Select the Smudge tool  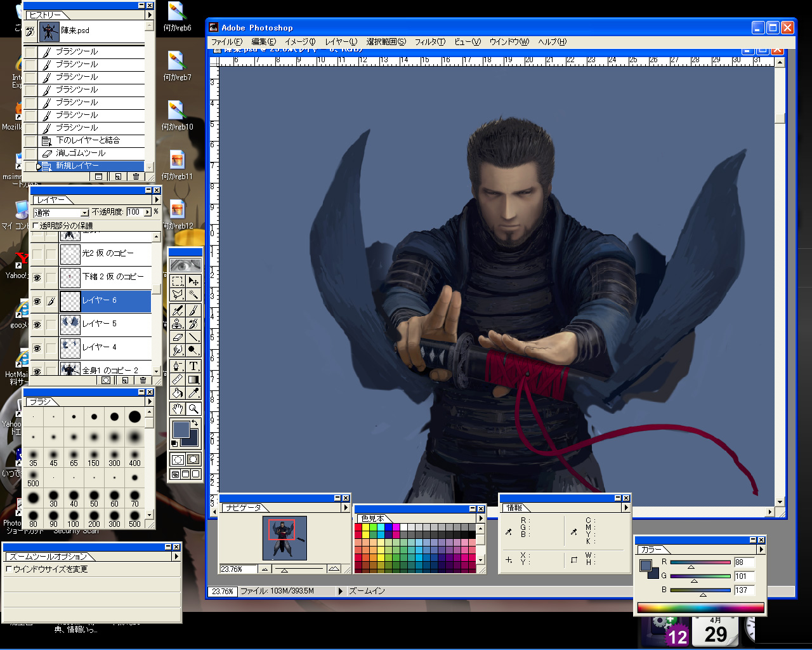coord(178,350)
